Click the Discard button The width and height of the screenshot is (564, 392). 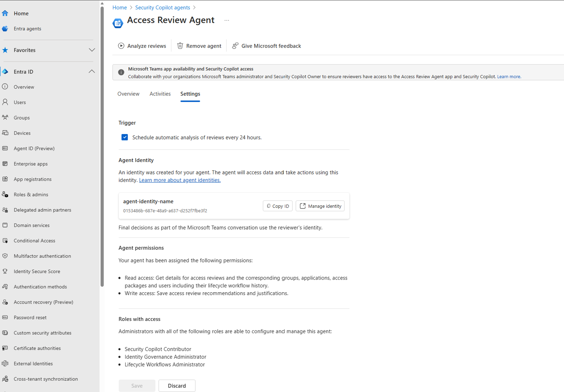(177, 385)
